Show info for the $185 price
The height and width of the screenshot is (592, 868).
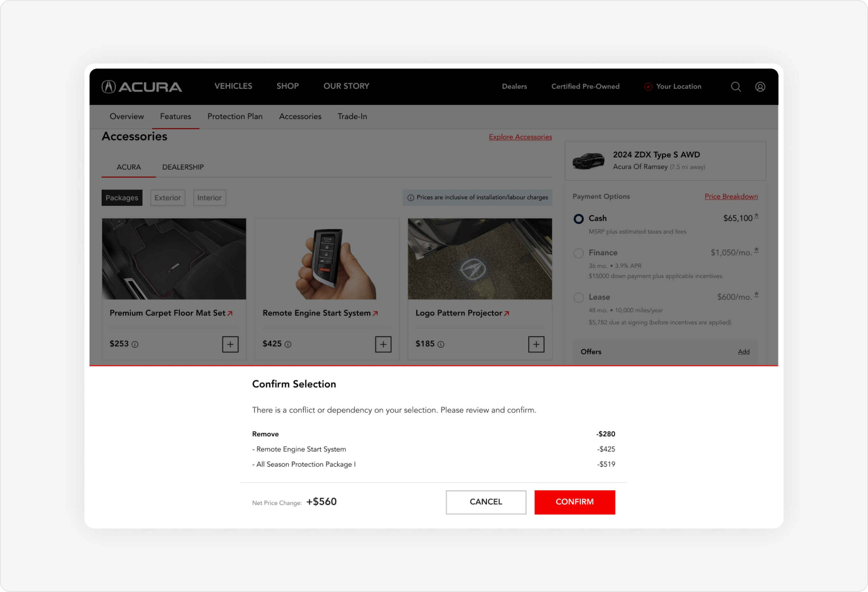(x=441, y=345)
